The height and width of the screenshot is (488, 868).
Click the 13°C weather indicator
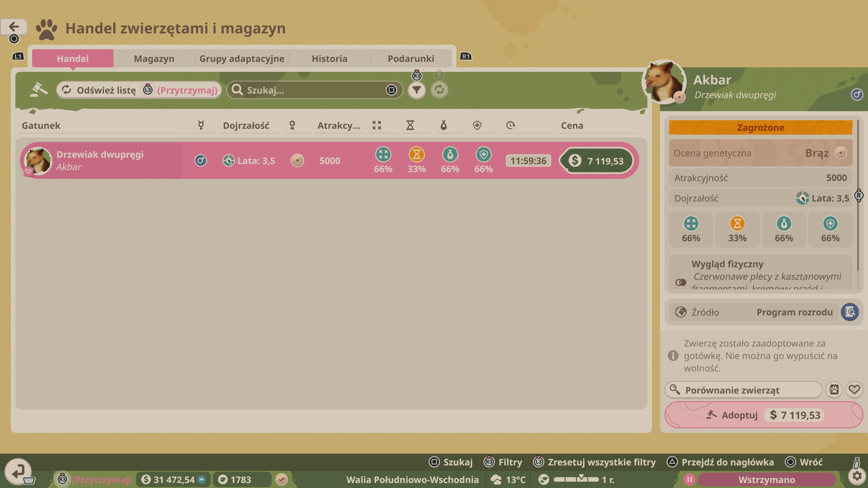pos(508,480)
